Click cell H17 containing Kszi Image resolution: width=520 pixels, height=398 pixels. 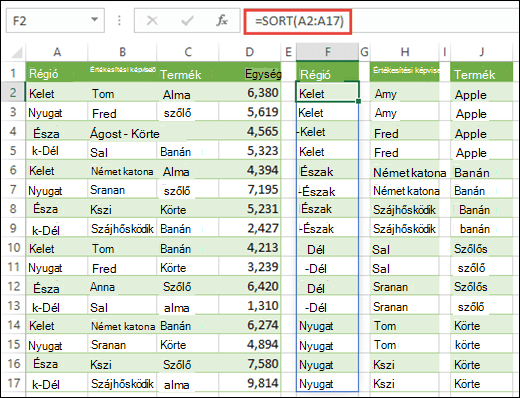click(405, 383)
